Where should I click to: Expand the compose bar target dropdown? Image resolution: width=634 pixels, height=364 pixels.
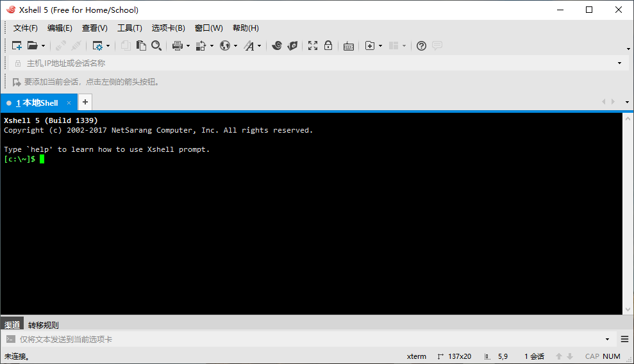pos(607,340)
